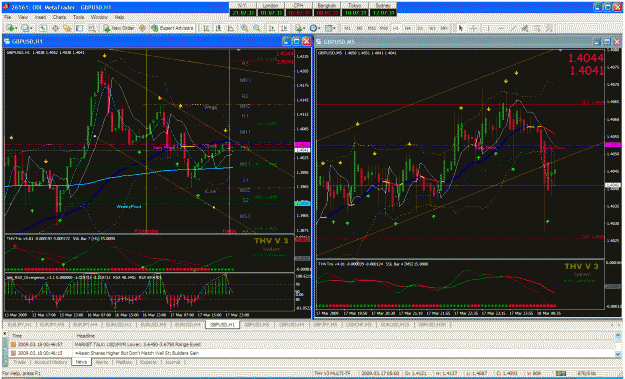The image size is (625, 379).
Task: Select the crosshair tool
Action: click(473, 28)
